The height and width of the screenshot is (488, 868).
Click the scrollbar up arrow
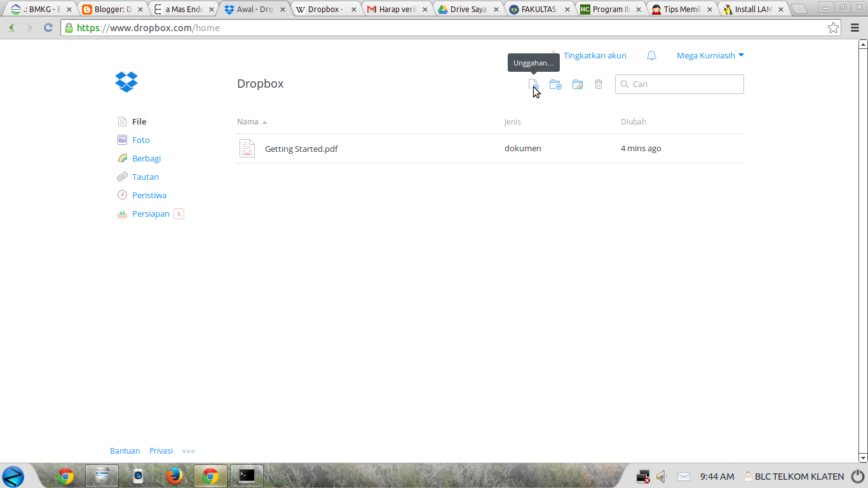(x=863, y=44)
